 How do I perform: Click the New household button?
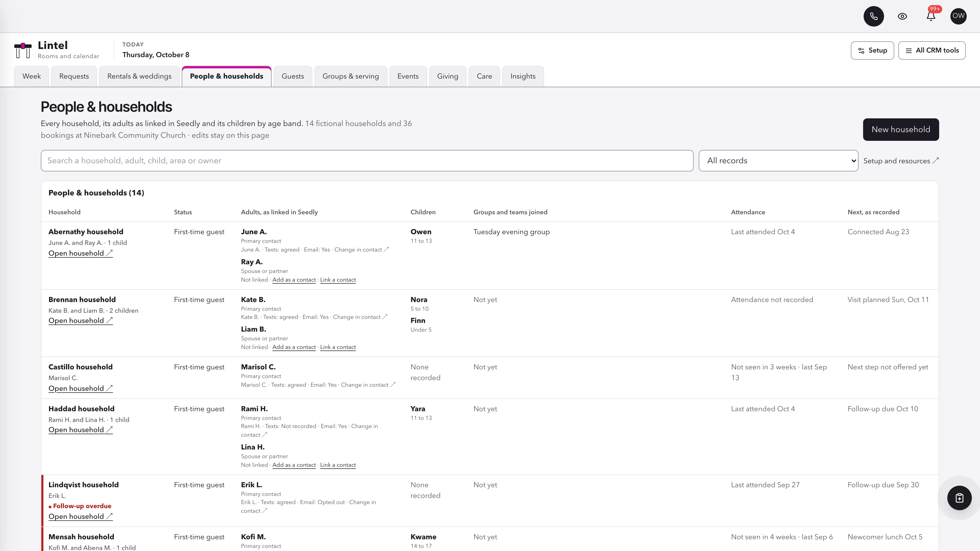[900, 130]
